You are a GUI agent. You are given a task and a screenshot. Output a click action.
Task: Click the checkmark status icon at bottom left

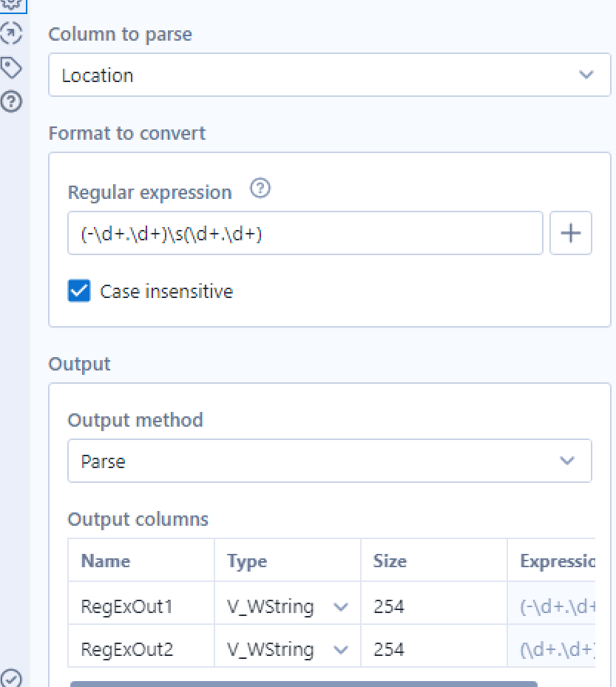(x=10, y=677)
